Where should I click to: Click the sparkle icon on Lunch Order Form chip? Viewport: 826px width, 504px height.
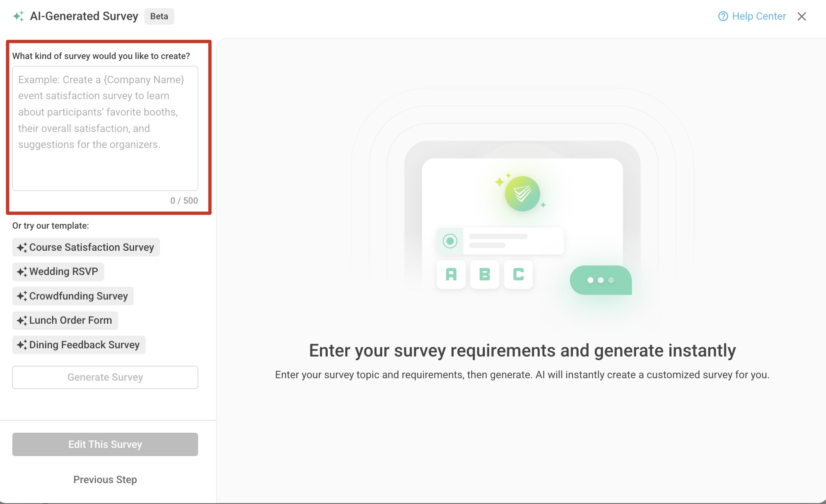(23, 320)
